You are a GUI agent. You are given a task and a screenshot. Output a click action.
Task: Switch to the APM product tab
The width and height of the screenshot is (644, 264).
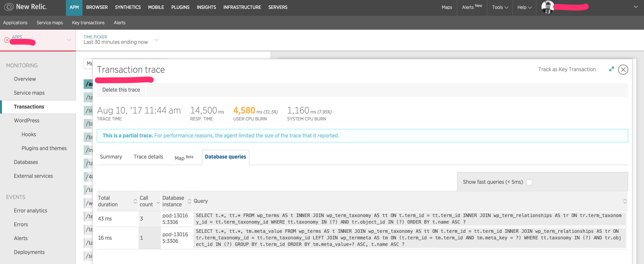click(x=74, y=8)
